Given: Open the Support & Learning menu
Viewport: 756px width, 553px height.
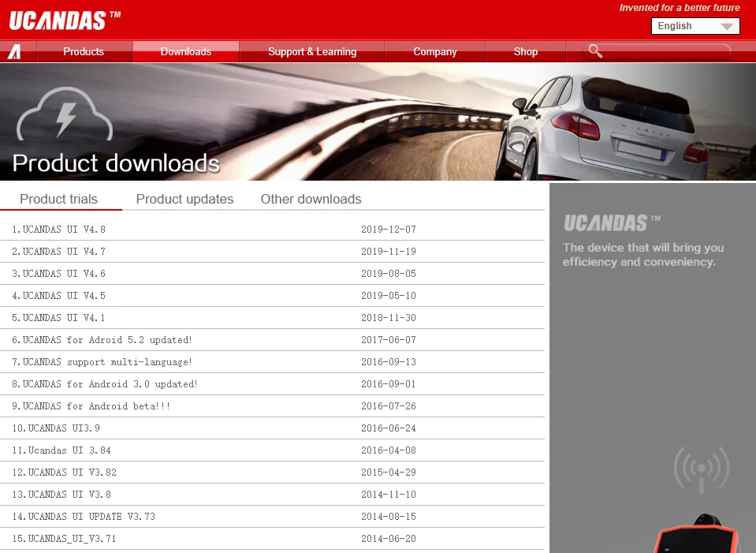Looking at the screenshot, I should coord(312,51).
